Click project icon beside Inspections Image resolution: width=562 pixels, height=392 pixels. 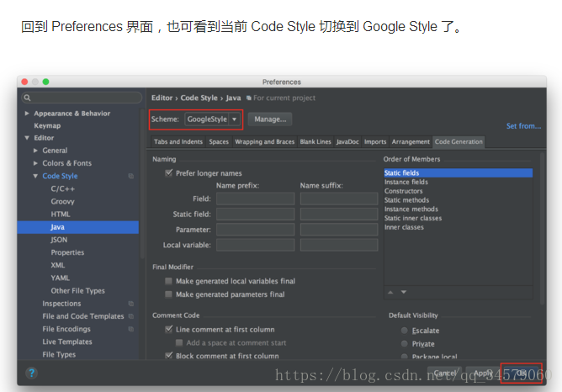tap(131, 304)
